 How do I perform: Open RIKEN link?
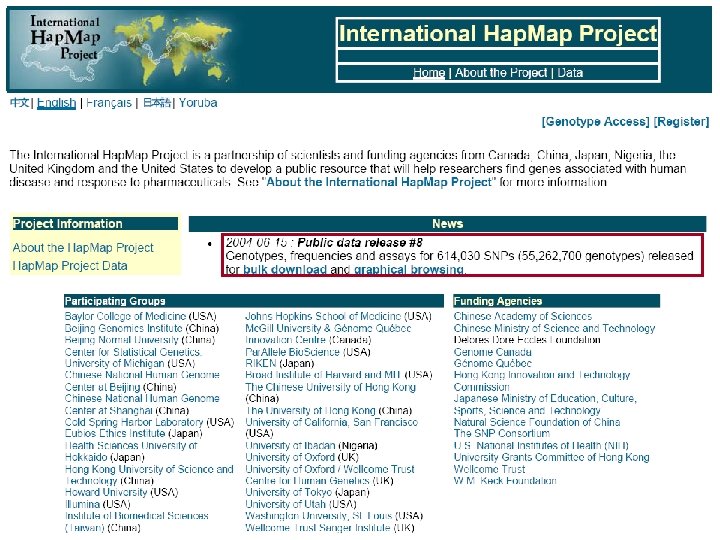261,364
